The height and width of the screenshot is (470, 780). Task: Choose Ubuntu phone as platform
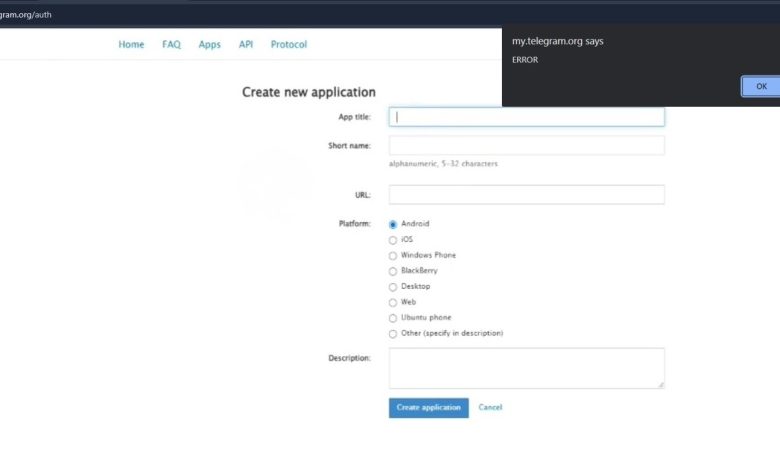[393, 318]
